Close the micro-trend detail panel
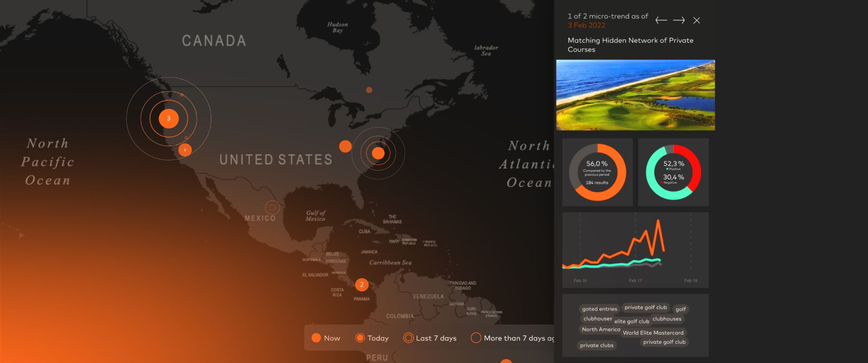 [697, 20]
